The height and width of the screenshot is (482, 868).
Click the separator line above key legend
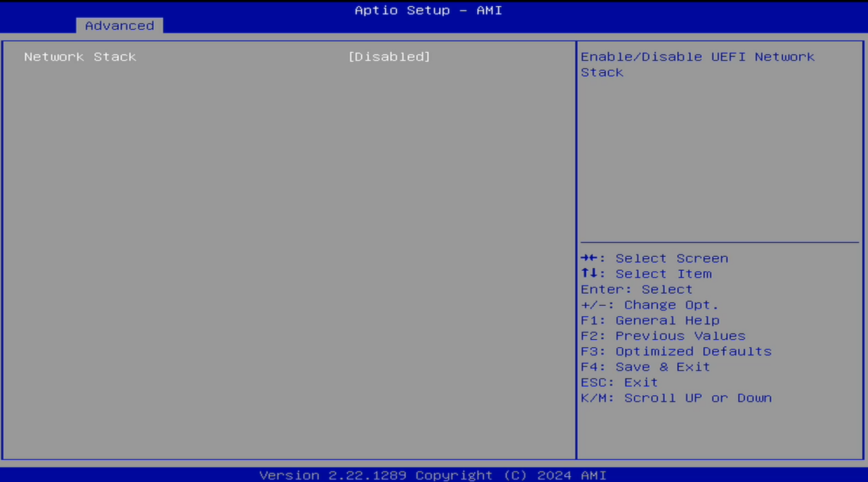[720, 242]
